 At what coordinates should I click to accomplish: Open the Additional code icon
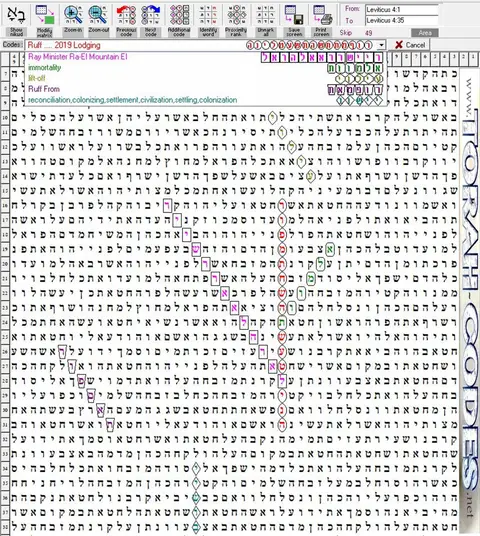[x=179, y=15]
